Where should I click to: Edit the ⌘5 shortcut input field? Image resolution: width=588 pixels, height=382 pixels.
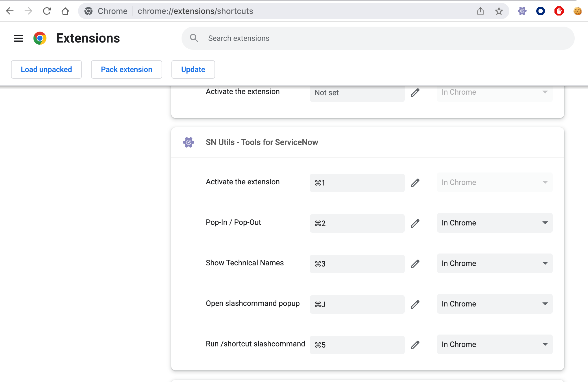357,345
